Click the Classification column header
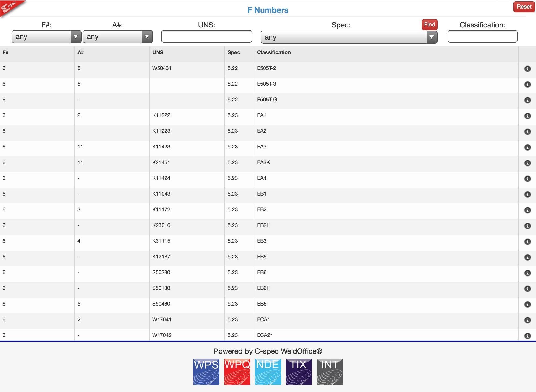This screenshot has width=536, height=392. [274, 52]
